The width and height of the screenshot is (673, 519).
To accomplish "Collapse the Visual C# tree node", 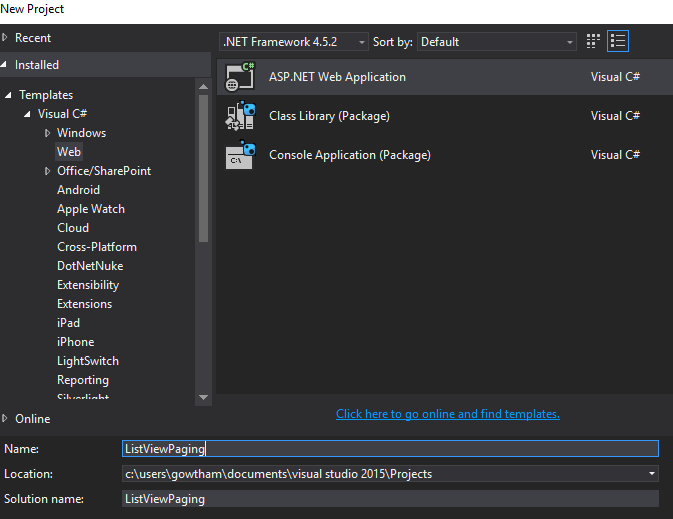I will tap(28, 114).
